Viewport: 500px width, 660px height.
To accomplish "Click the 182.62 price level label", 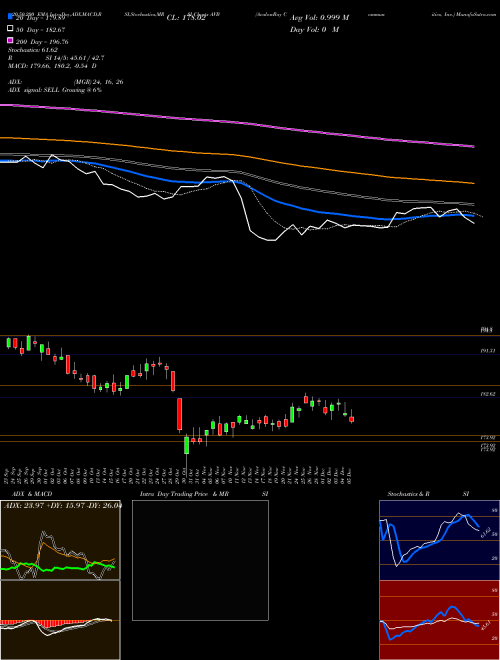I will tap(488, 394).
